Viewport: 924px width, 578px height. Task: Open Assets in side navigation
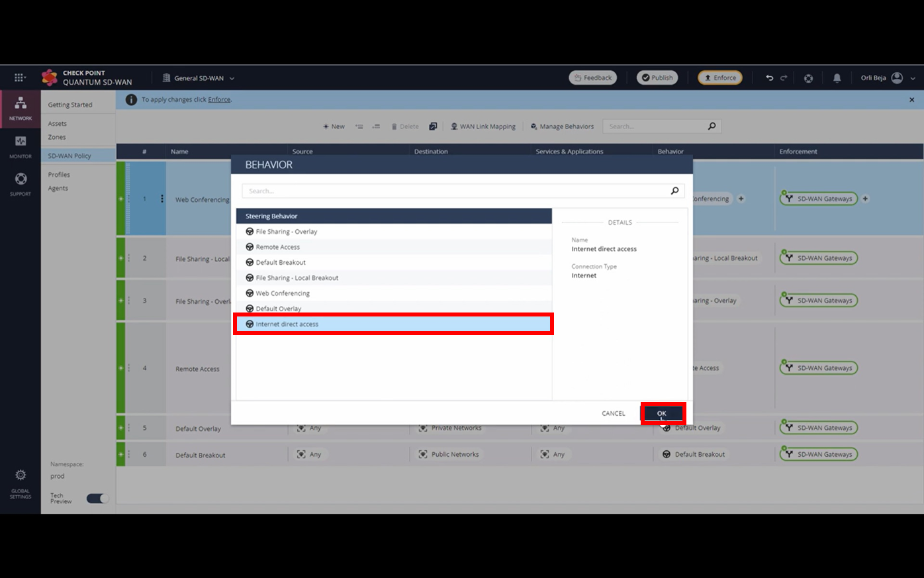coord(57,124)
